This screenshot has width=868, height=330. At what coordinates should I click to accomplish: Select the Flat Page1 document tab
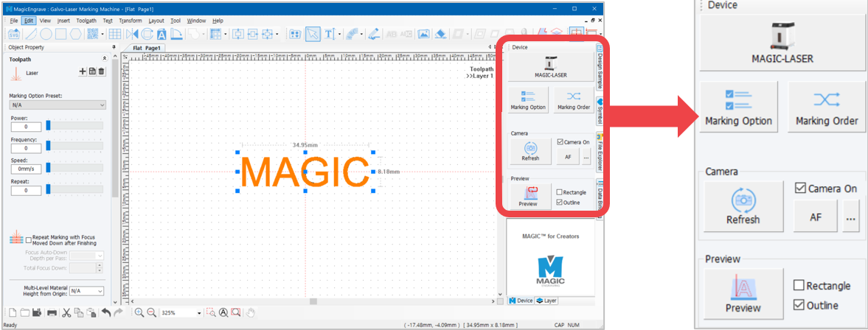coord(146,48)
